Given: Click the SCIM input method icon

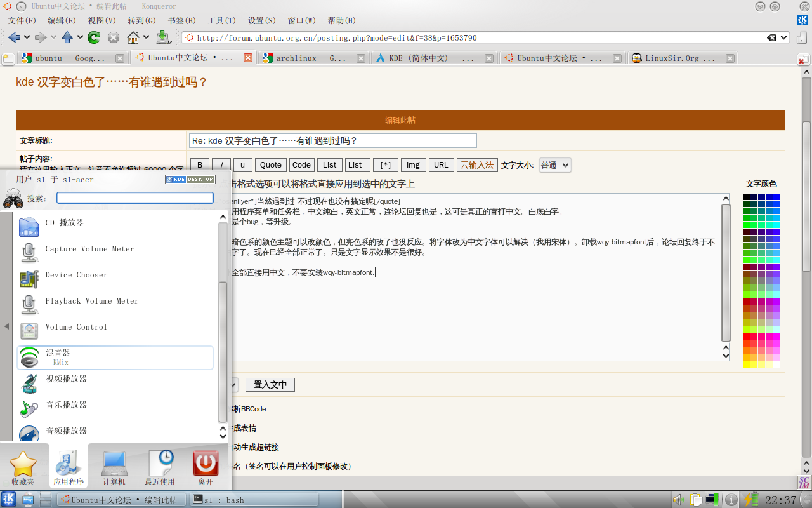Looking at the screenshot, I should (x=804, y=483).
